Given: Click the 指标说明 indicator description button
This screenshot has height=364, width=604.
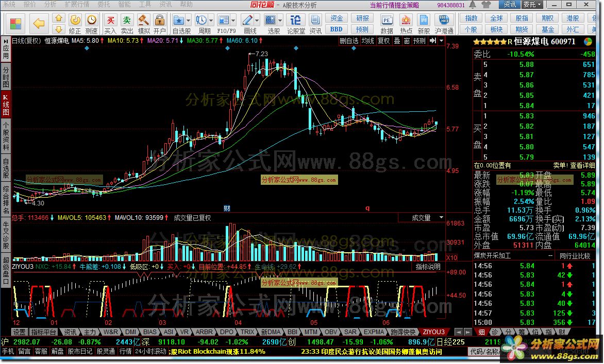Looking at the screenshot, I should (428, 267).
